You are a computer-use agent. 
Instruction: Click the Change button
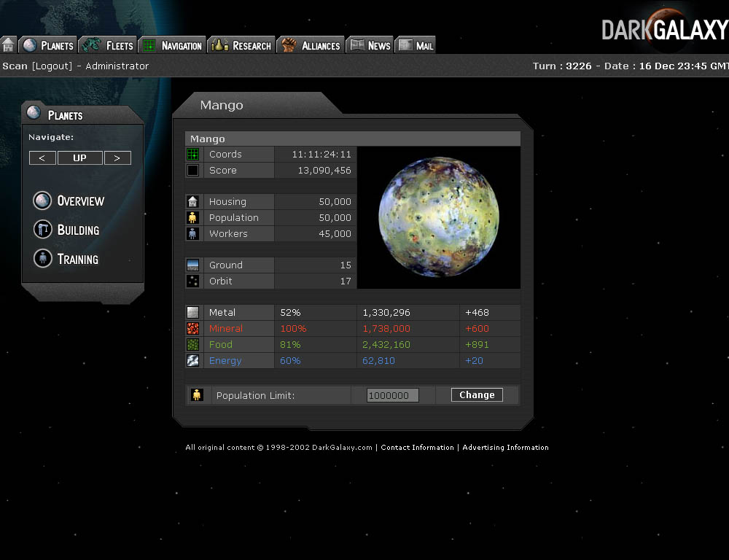click(x=477, y=395)
